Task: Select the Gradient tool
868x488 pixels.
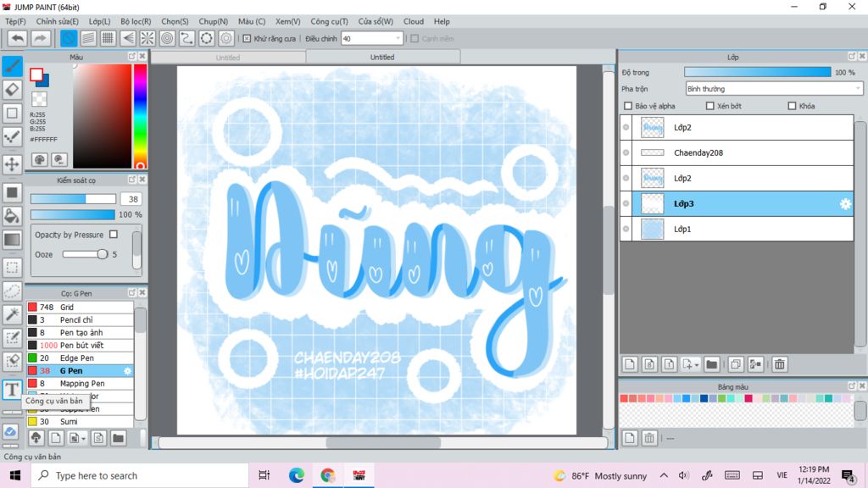Action: tap(12, 240)
